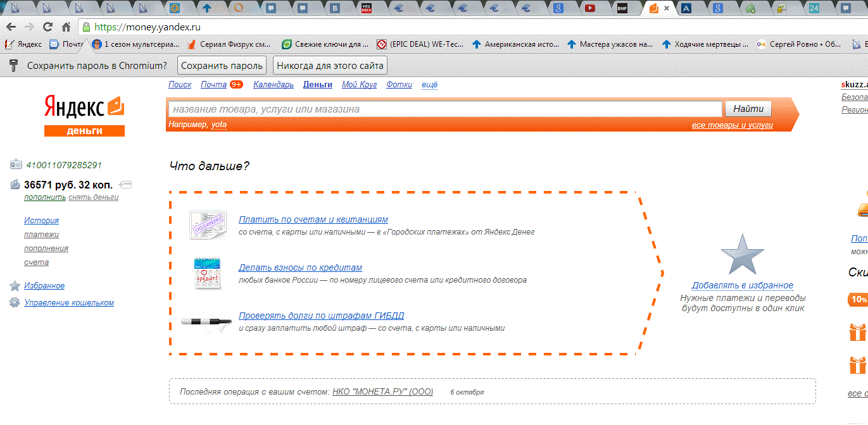
Task: Open Делать взносы по кредитам link
Action: click(x=300, y=268)
